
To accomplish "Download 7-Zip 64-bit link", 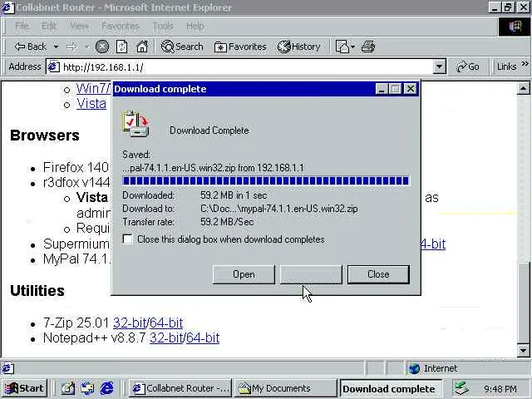I will pos(166,323).
